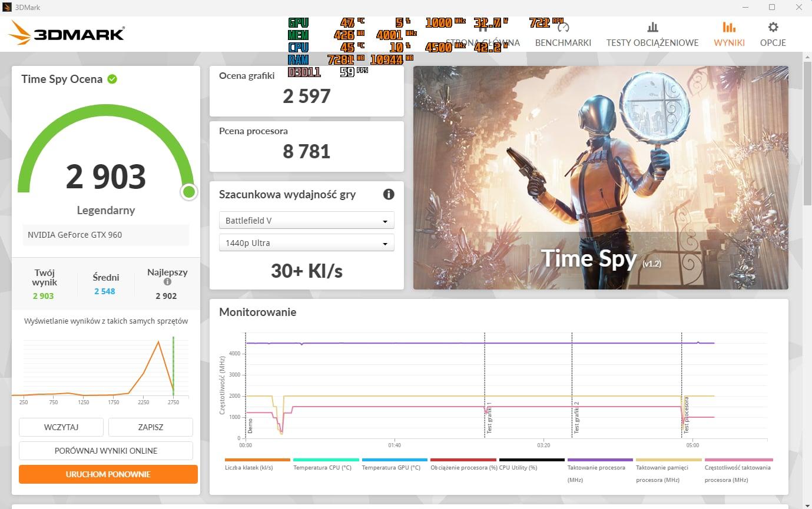Open the Battlefield V game dropdown

(306, 221)
